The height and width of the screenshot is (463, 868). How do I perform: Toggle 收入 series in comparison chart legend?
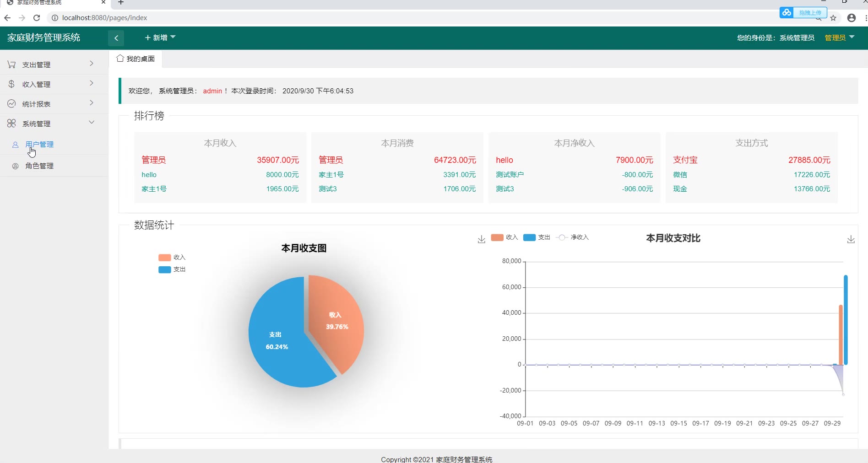click(504, 237)
